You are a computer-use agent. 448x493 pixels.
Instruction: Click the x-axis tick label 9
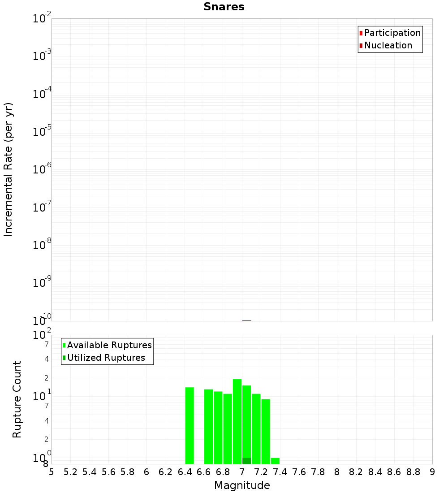[432, 472]
